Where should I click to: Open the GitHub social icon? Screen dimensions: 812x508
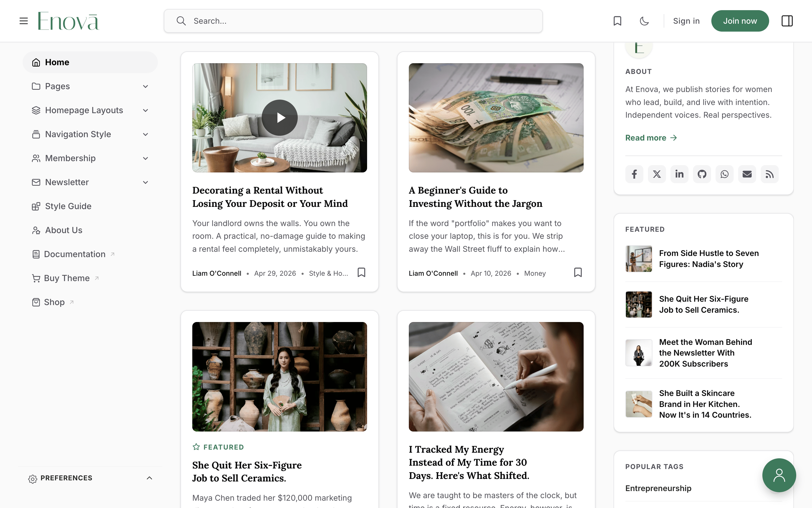click(x=702, y=174)
